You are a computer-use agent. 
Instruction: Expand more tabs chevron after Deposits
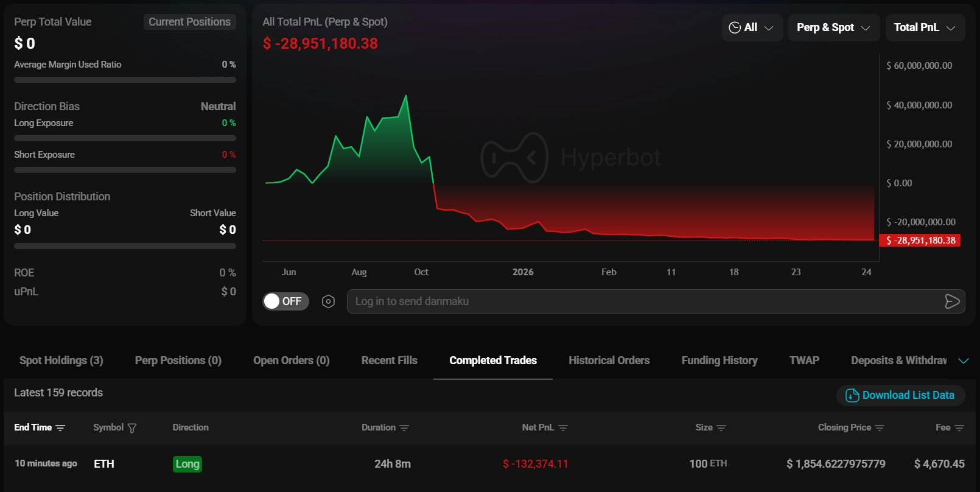tap(964, 360)
